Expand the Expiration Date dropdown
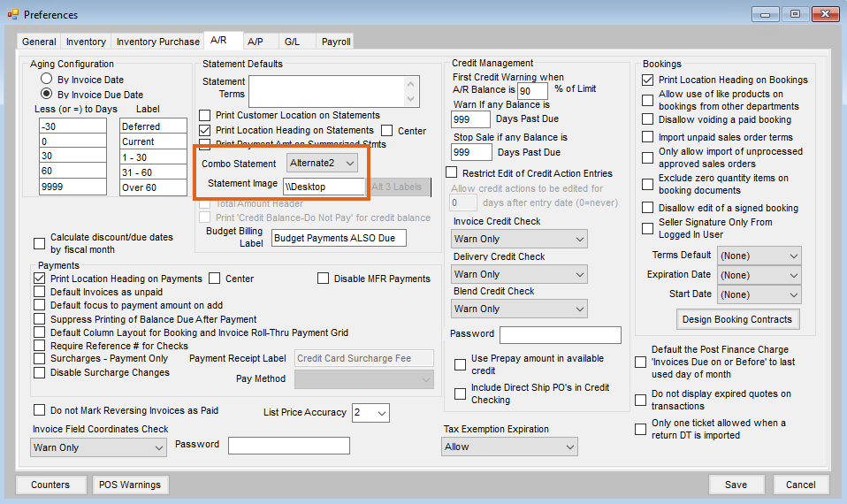 click(759, 275)
